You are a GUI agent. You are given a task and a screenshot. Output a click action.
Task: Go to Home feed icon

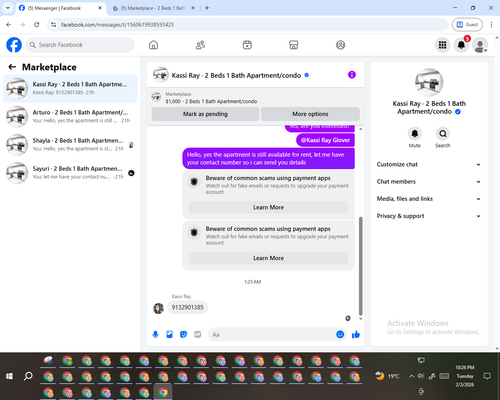tap(153, 45)
